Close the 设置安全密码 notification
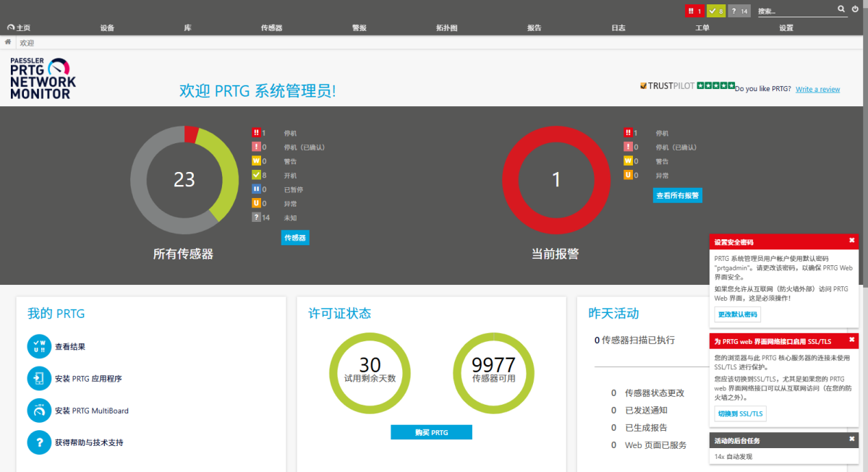The height and width of the screenshot is (472, 868). [851, 241]
